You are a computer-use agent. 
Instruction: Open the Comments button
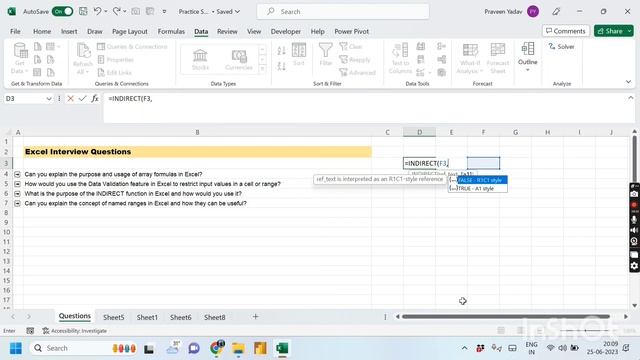(566, 31)
